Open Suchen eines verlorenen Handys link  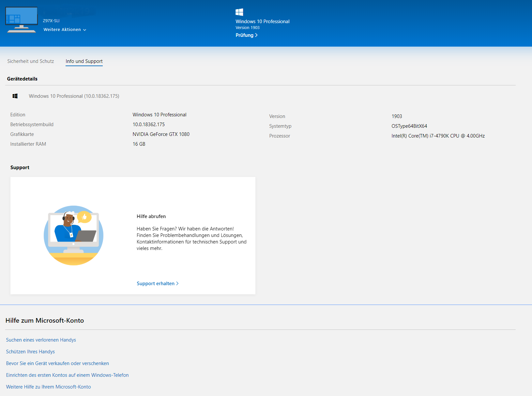pyautogui.click(x=41, y=340)
